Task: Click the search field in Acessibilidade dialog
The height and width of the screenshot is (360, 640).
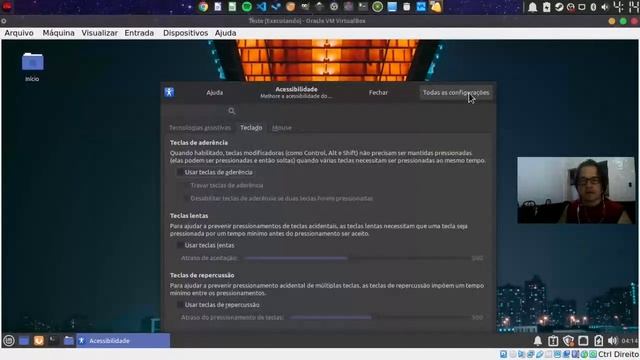Action: [x=201, y=111]
